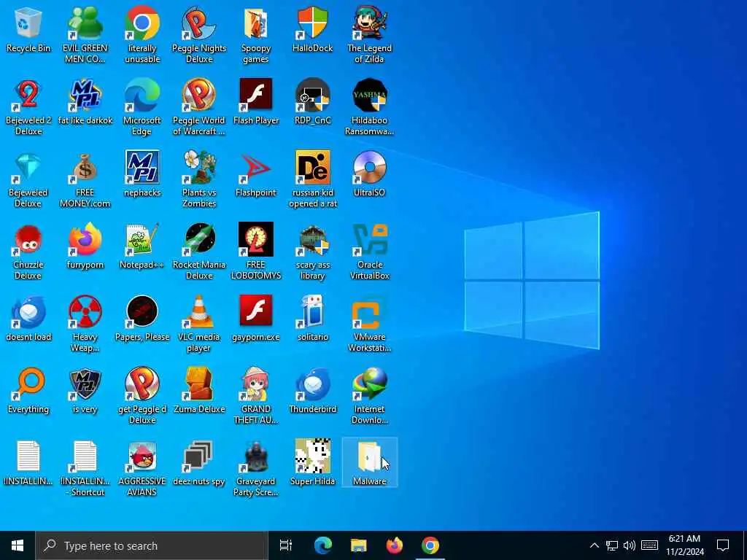
Task: Select the VLC media player cone
Action: [x=199, y=324]
